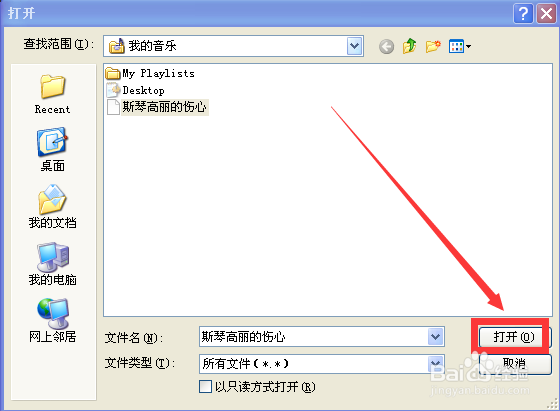Click the help question mark button
The width and height of the screenshot is (560, 411).
(523, 14)
